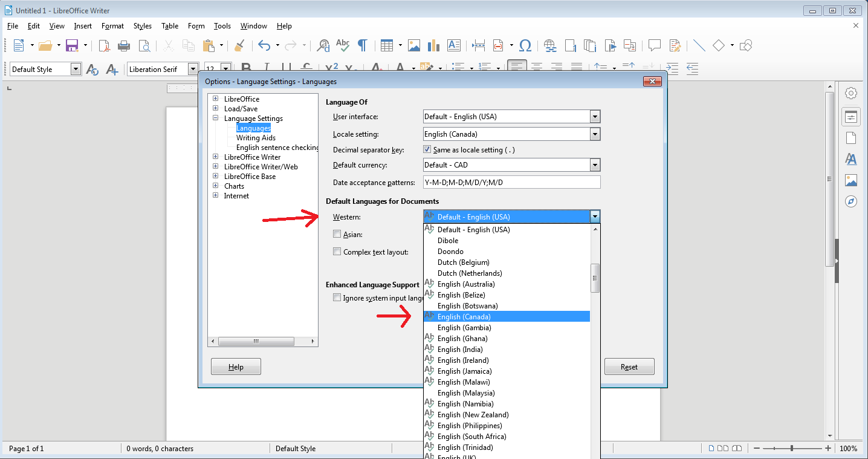
Task: Save the document with the floppy icon
Action: (72, 45)
